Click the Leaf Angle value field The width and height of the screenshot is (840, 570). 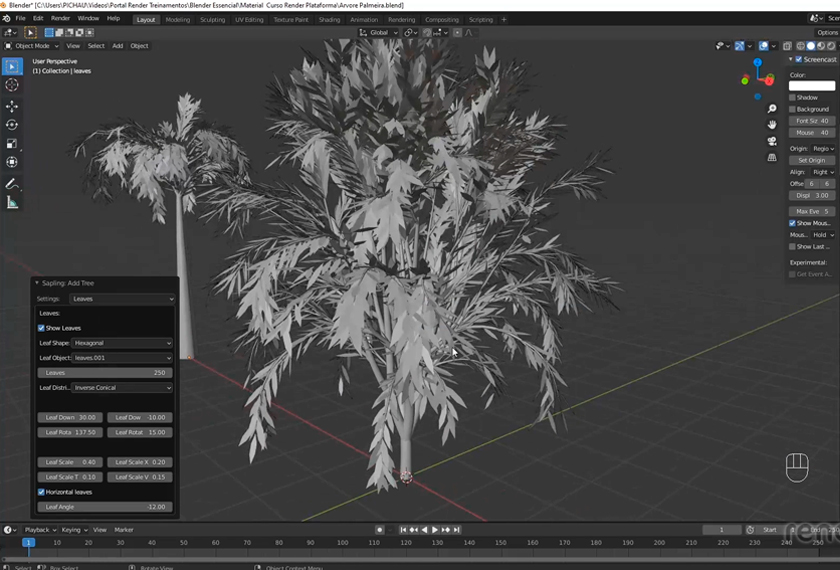(105, 507)
